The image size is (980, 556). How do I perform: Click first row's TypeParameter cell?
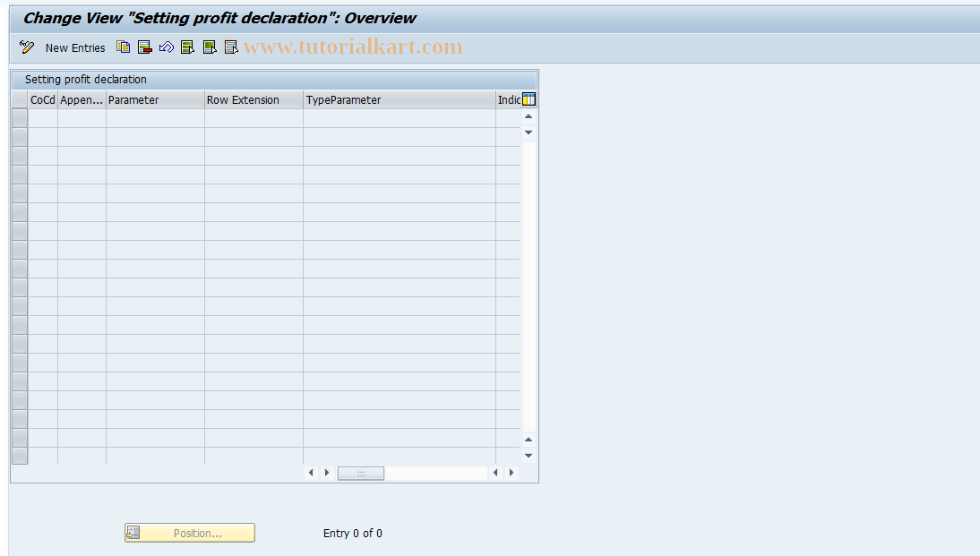(x=400, y=119)
